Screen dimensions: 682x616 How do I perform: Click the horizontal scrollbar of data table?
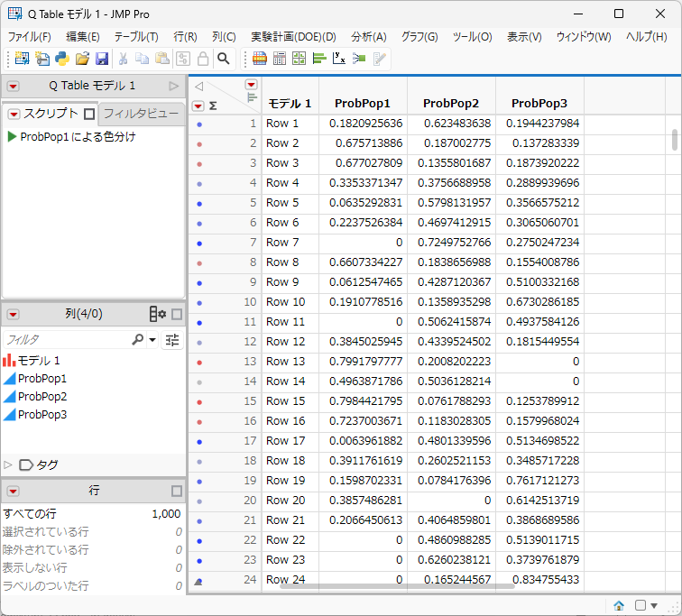397,587
